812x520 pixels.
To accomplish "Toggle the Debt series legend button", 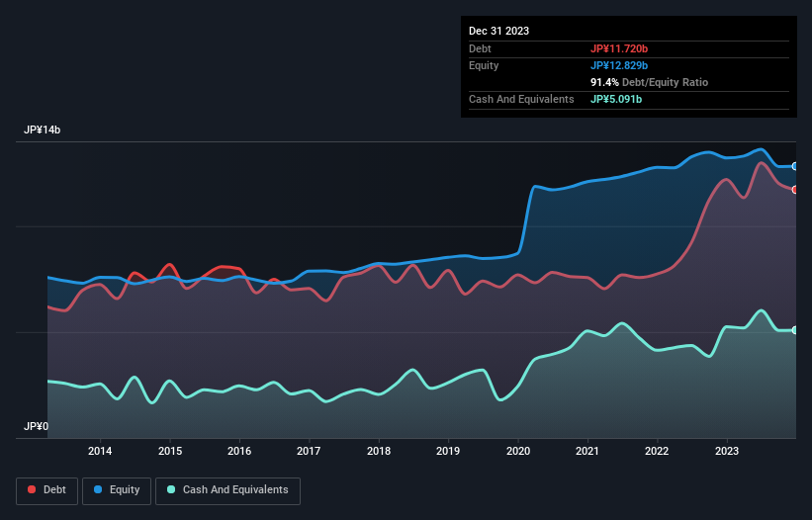I will click(x=47, y=490).
